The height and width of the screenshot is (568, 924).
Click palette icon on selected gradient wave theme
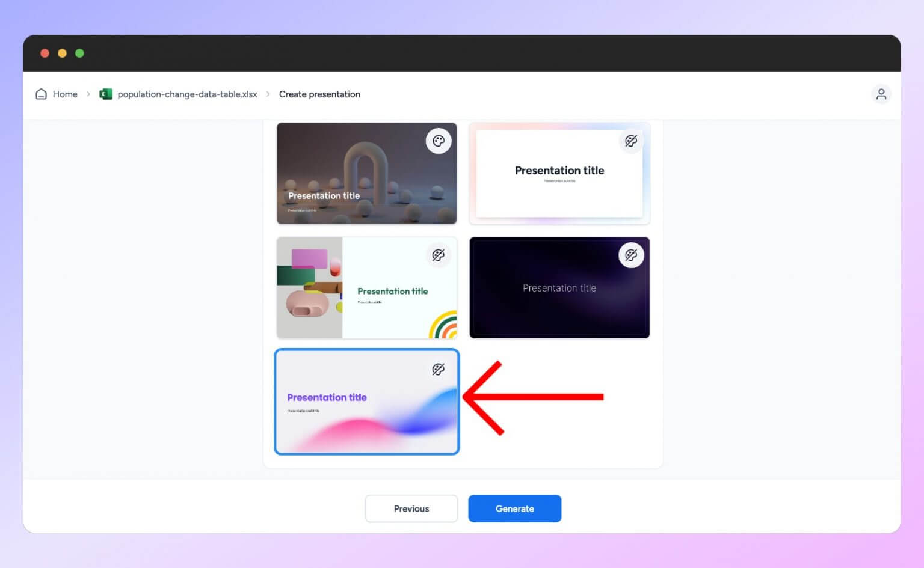439,369
